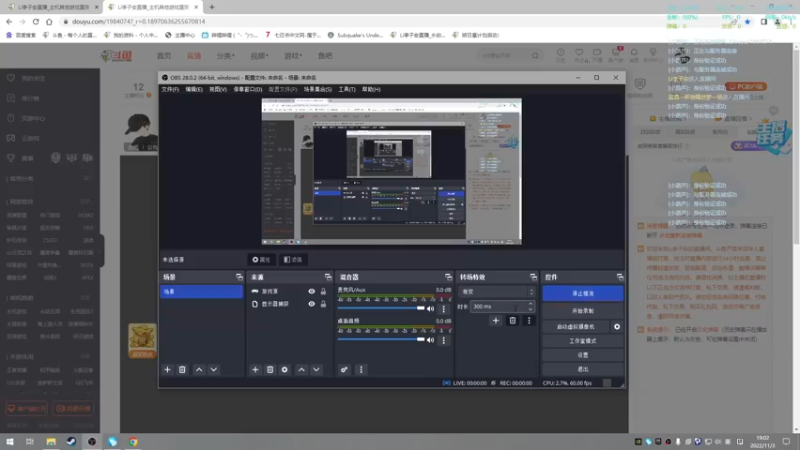Mute the 麦克风/Aux audio channel
Viewport: 800px width, 450px height.
(x=431, y=309)
